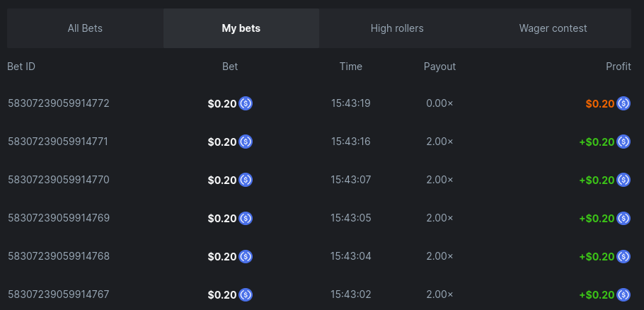Viewport: 644px width, 310px height.
Task: Click coin icon beside bet in 15:43:19 row
Action: click(246, 103)
